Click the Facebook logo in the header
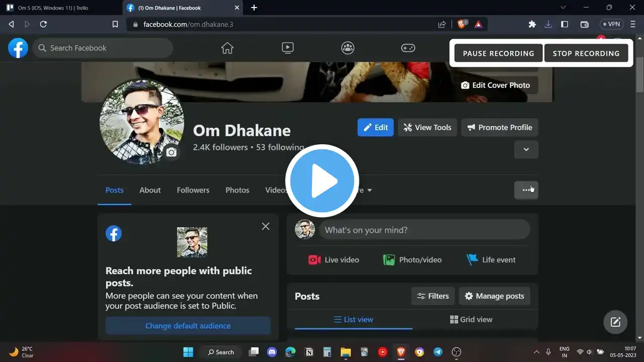Viewport: 644px width, 362px height. tap(18, 48)
